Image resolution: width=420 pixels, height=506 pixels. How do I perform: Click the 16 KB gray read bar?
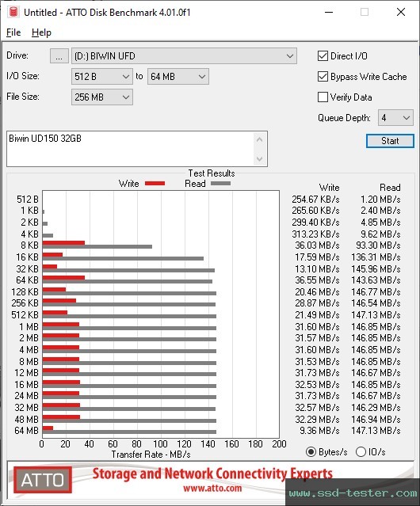click(x=123, y=258)
